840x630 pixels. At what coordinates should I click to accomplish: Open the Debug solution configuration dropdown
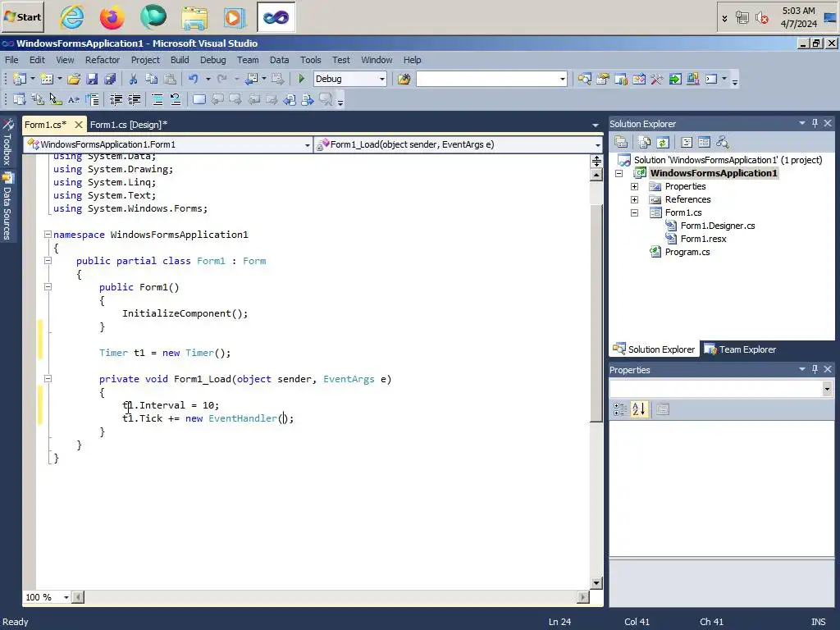382,80
